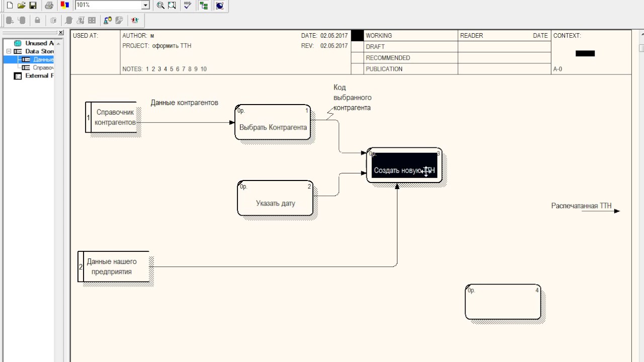
Task: Collapse the Data Stores tree node
Action: pos(9,51)
